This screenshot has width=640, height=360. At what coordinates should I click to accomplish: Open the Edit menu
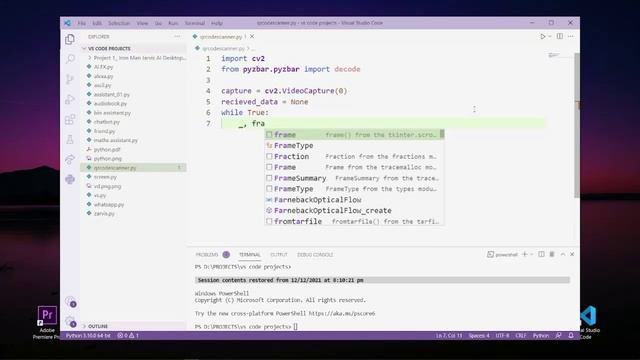pyautogui.click(x=97, y=23)
